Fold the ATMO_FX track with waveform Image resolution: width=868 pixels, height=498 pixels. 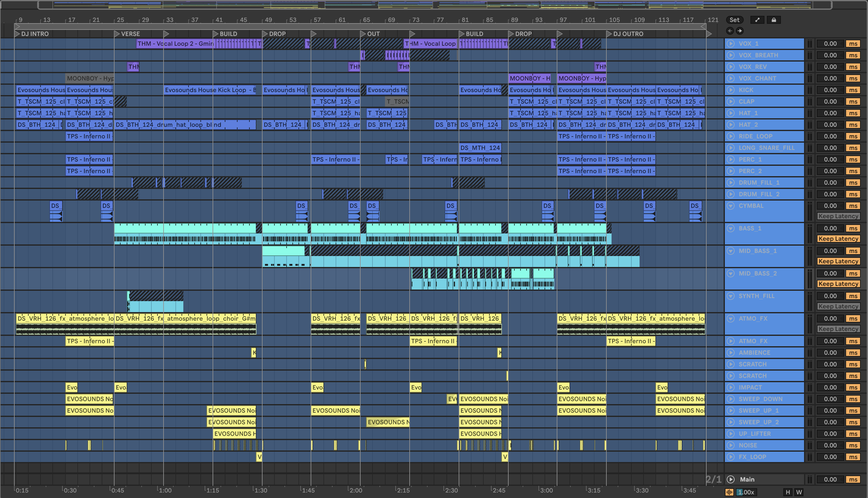(x=731, y=319)
